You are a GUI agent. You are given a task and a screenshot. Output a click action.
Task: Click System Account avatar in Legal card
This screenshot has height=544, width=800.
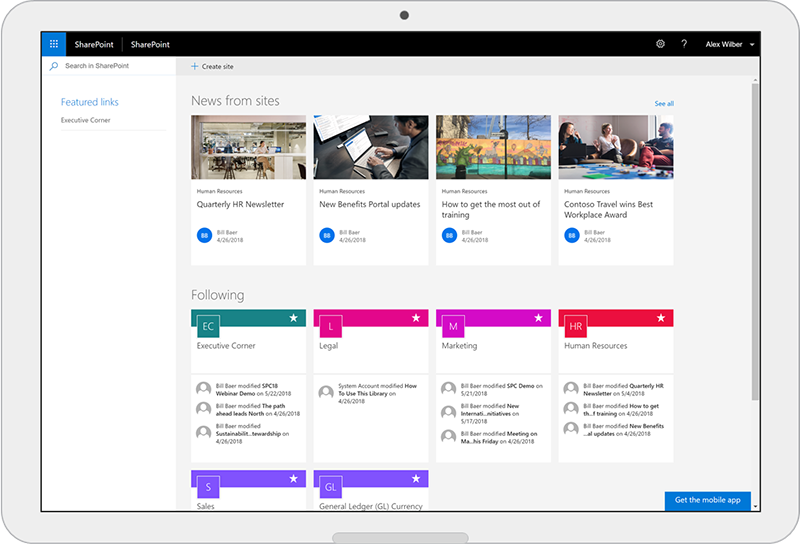click(326, 392)
